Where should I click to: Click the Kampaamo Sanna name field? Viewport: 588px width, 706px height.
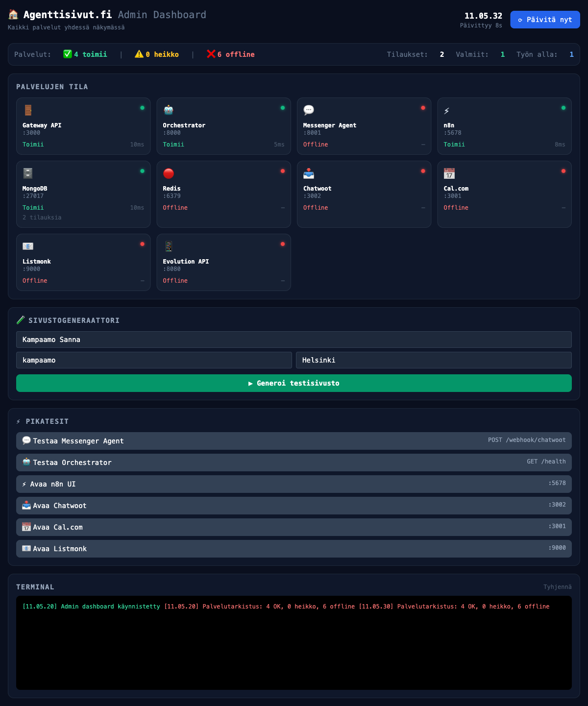tap(294, 340)
